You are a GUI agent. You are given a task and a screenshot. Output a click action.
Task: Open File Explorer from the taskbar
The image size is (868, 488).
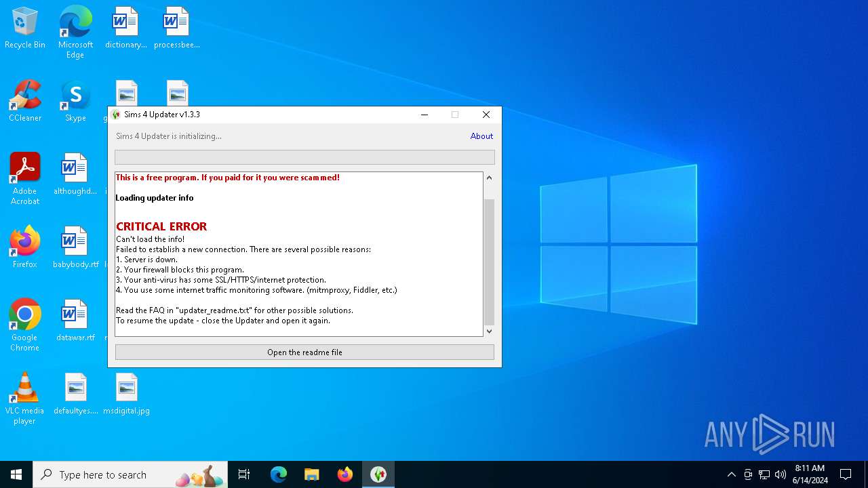tap(312, 474)
